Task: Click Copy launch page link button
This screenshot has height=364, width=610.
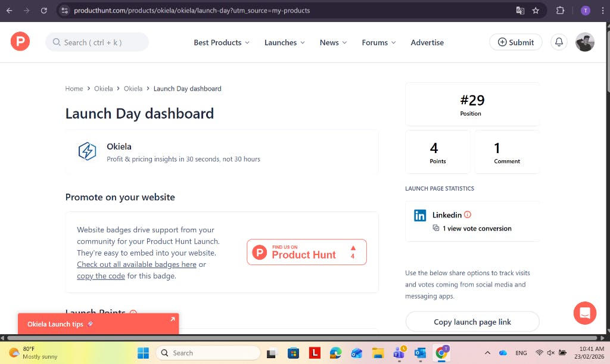Action: [472, 322]
